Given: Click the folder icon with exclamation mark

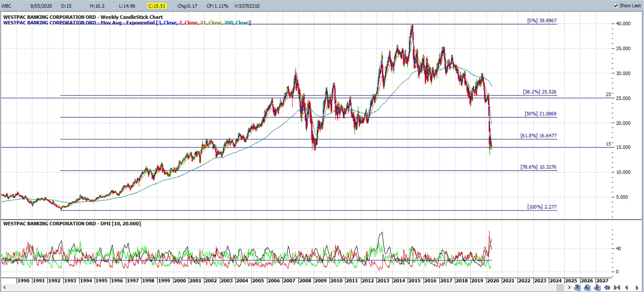Looking at the screenshot, I should (597, 287).
